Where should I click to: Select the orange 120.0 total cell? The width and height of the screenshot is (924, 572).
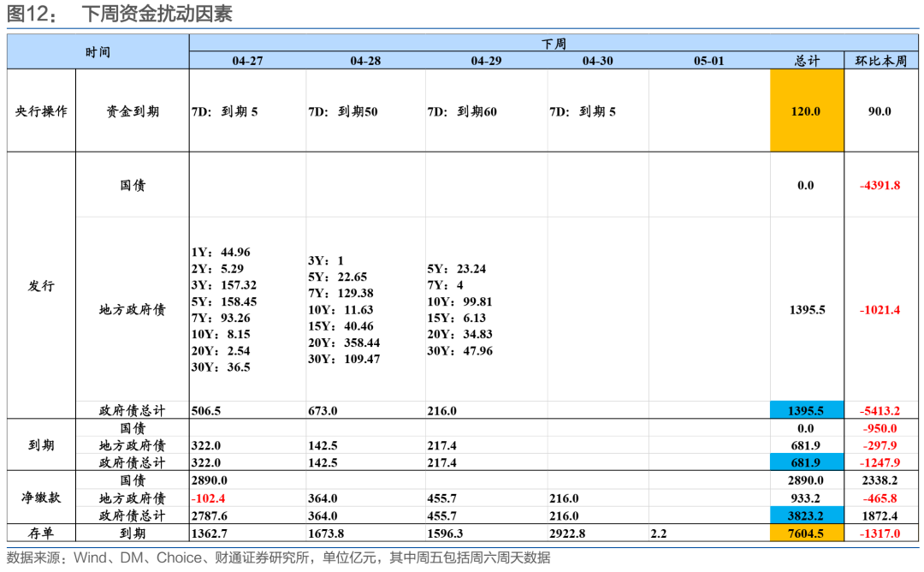(x=807, y=110)
